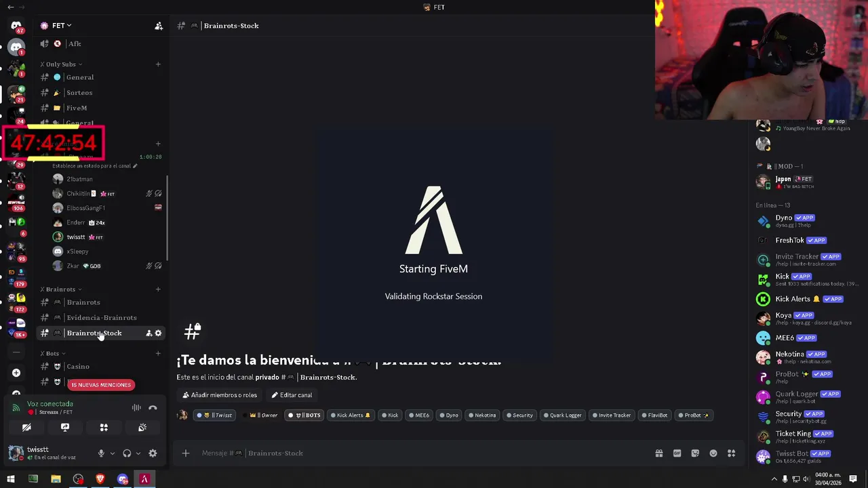Viewport: 868px width, 488px height.
Task: Open the sticker picker icon
Action: point(695,453)
